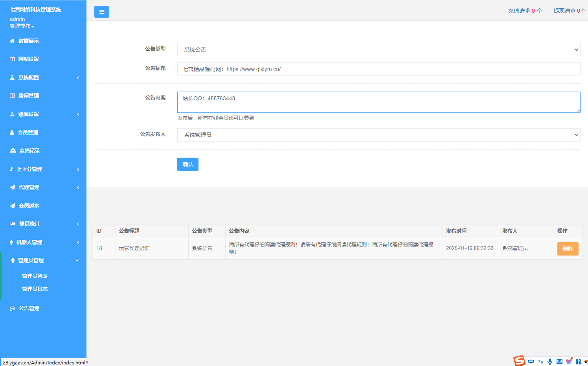Image resolution: width=588 pixels, height=366 pixels.
Task: Select the 会员管理 user icon
Action: click(13, 132)
